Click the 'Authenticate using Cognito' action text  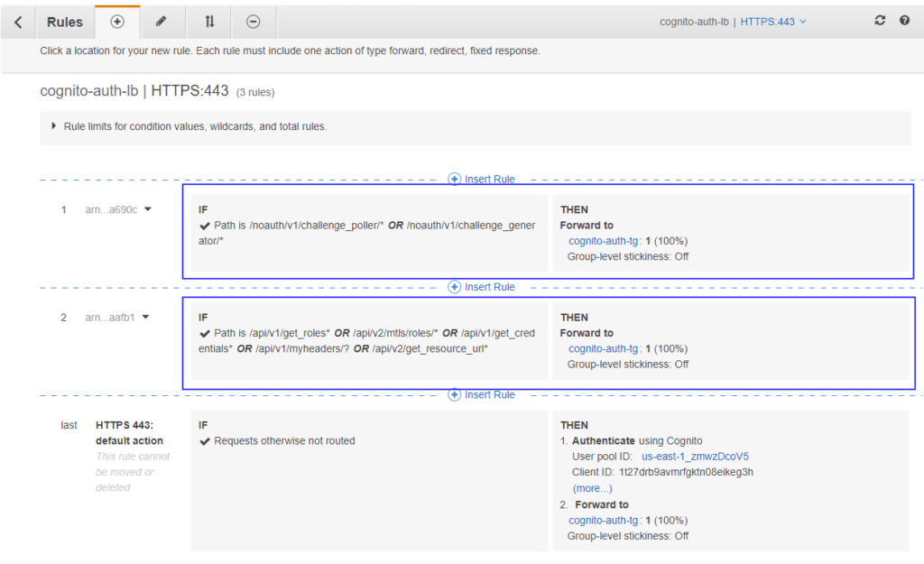637,441
